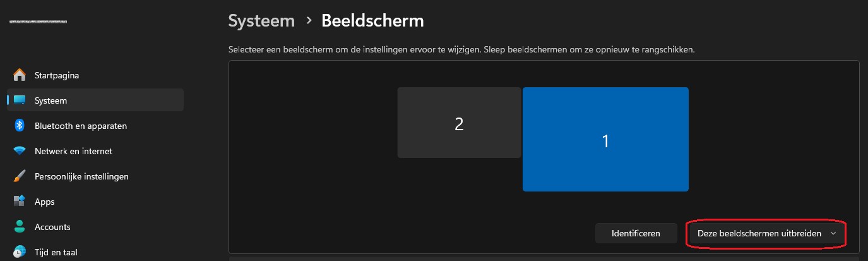Click the Accounts person icon
The height and width of the screenshot is (261, 868).
20,227
